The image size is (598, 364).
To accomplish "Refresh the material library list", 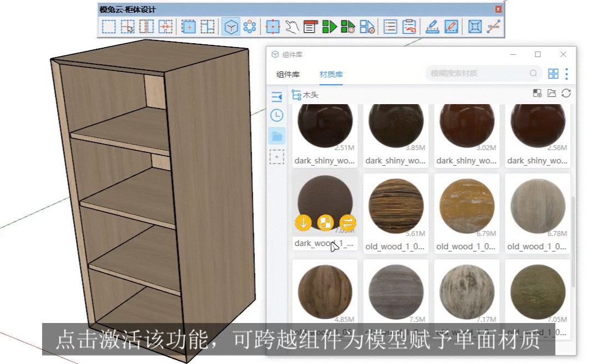I will click(x=566, y=94).
